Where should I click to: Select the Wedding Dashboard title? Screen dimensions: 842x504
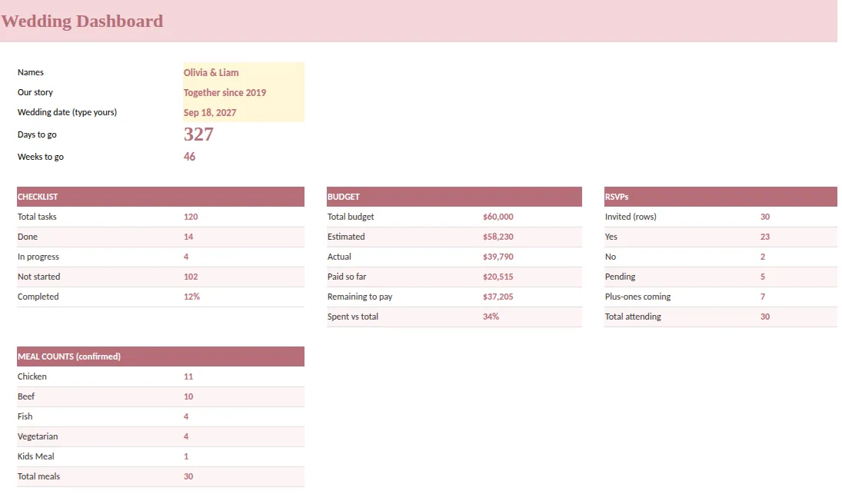pos(82,21)
